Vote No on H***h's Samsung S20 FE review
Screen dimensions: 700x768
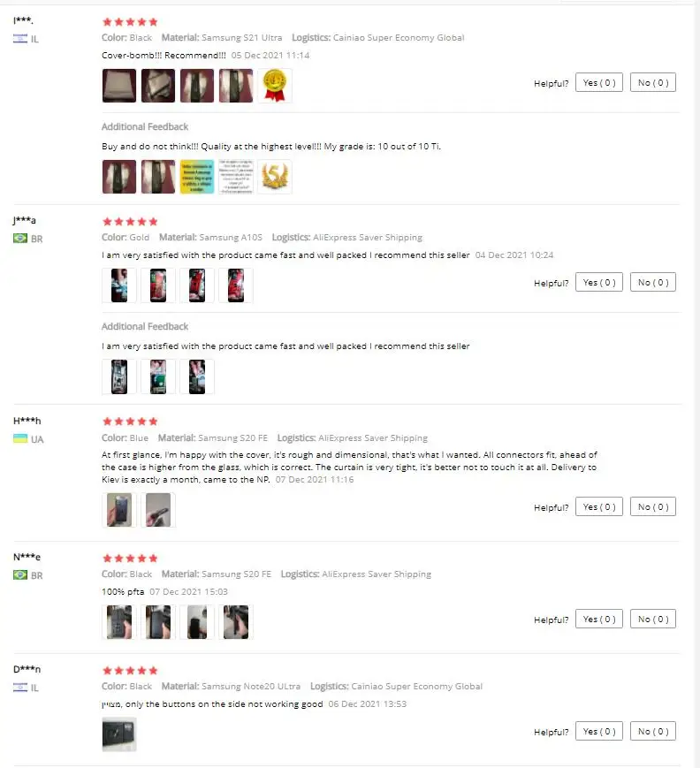[653, 506]
